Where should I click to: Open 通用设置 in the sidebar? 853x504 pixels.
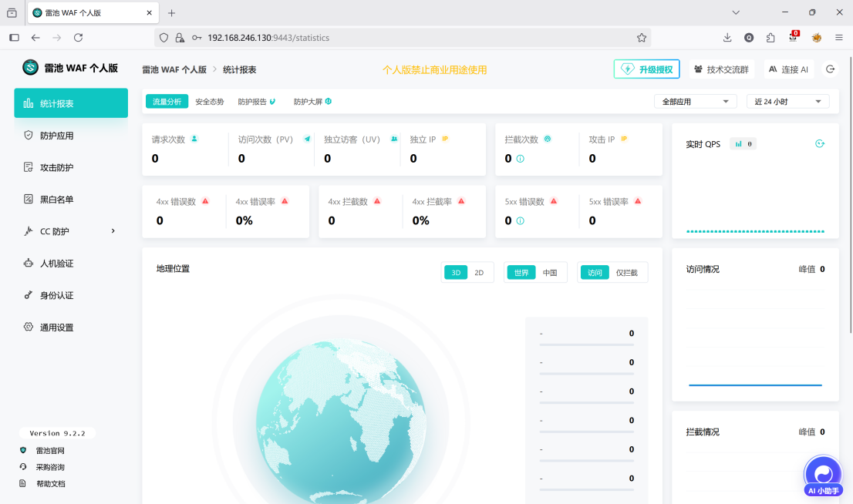click(71, 328)
